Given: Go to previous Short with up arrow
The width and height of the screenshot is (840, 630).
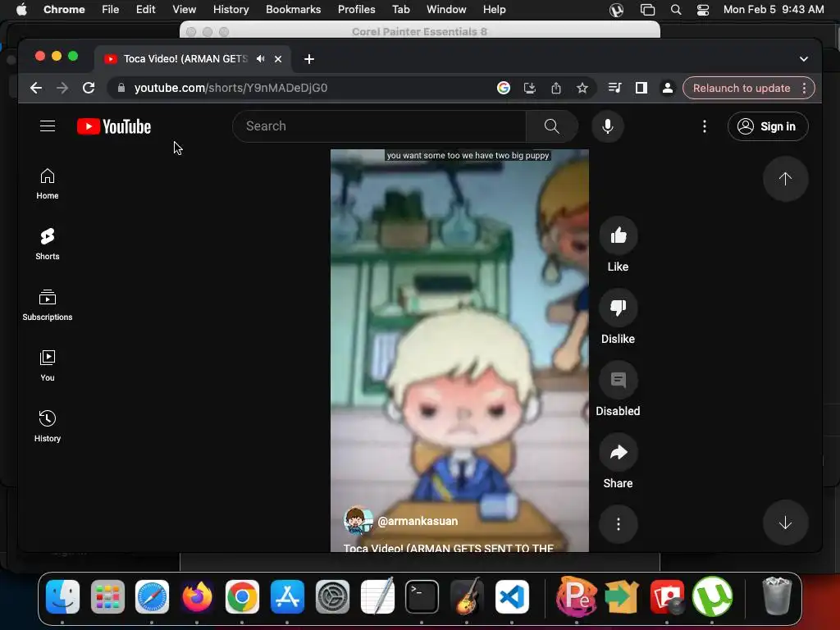Looking at the screenshot, I should [785, 179].
